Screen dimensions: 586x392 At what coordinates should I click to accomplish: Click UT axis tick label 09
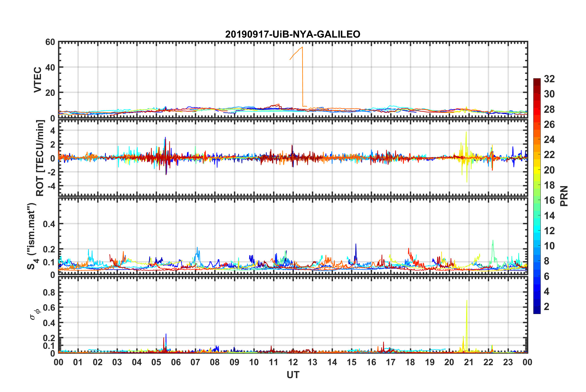(234, 362)
